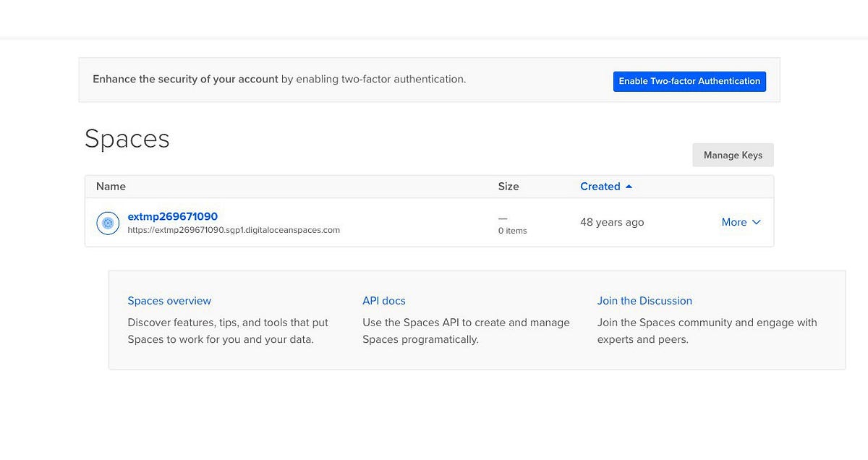Screen dimensions: 868x460
Task: Click the Created column header
Action: (600, 186)
